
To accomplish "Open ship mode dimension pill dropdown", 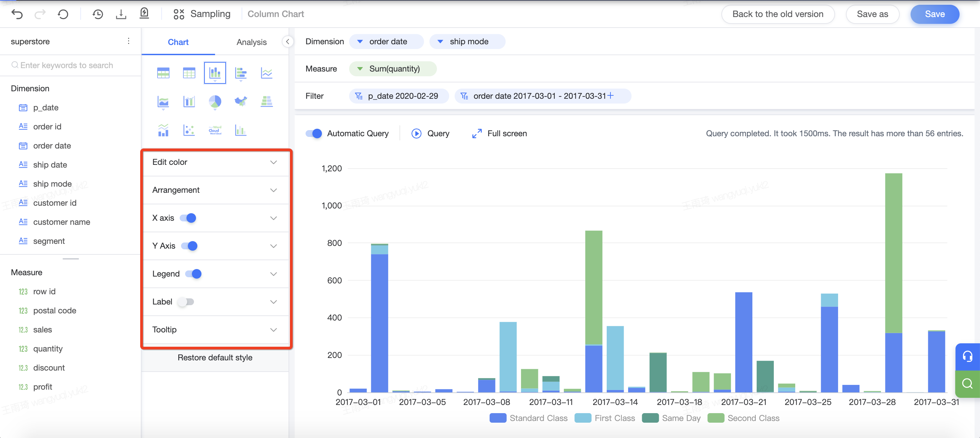I will pos(440,42).
